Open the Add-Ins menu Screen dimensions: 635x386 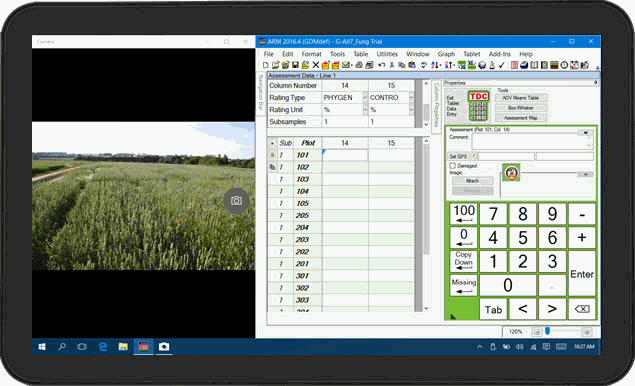point(500,54)
